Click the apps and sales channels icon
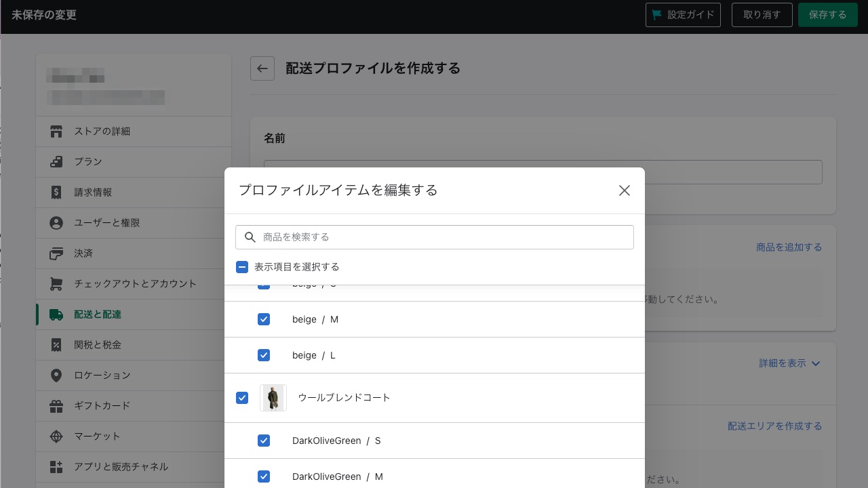The image size is (868, 488). click(56, 467)
